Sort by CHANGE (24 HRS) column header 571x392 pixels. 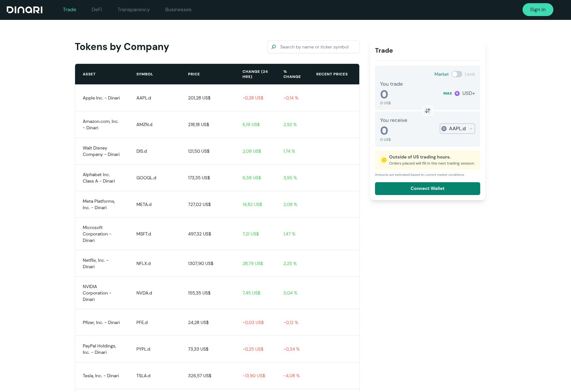tap(255, 74)
